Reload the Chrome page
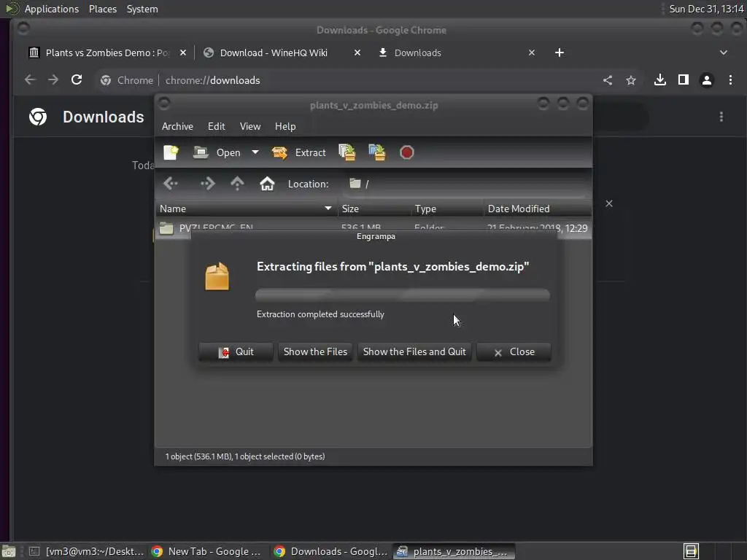Viewport: 747px width, 560px height. pos(77,80)
